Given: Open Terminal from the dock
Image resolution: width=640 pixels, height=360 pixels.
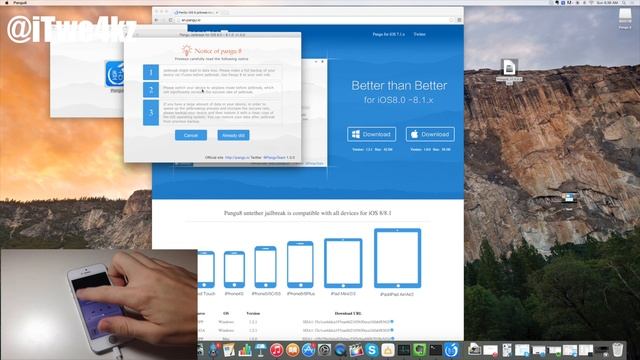Looking at the screenshot, I should (436, 350).
